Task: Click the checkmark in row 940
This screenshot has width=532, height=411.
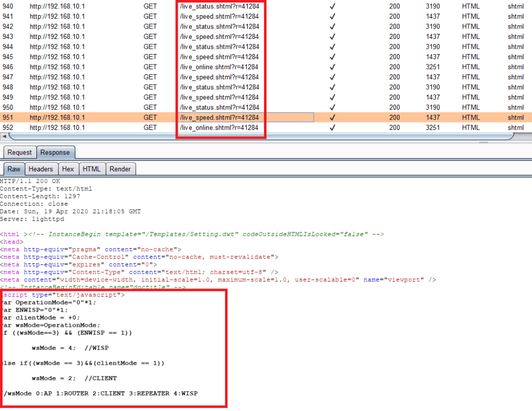Action: 332,6
